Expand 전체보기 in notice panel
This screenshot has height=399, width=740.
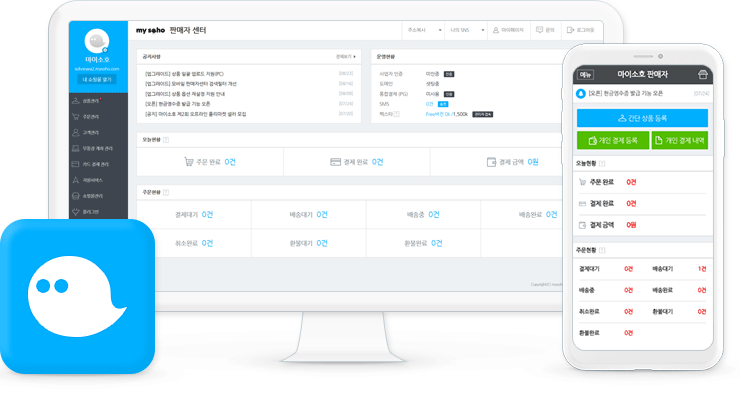pos(346,57)
